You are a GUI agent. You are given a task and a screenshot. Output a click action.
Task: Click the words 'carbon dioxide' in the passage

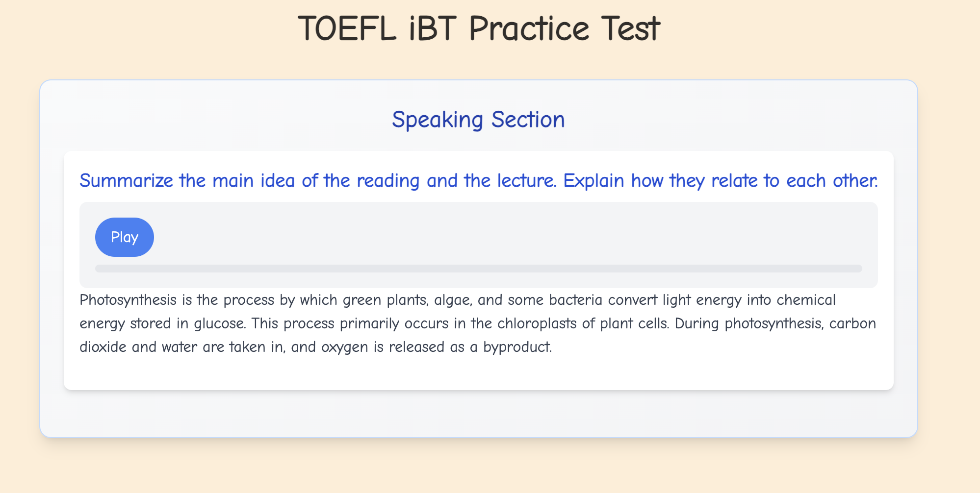pos(852,323)
